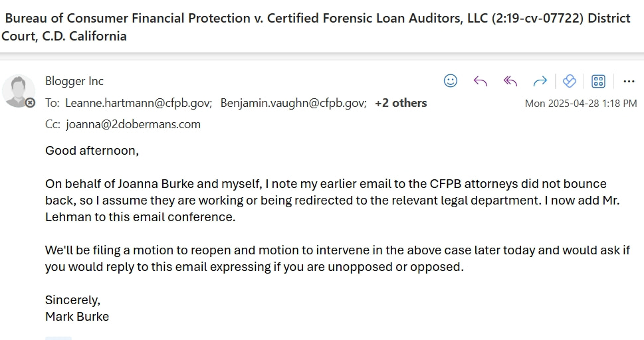Open the Blogger Inc sender name
This screenshot has width=644, height=340.
(74, 81)
